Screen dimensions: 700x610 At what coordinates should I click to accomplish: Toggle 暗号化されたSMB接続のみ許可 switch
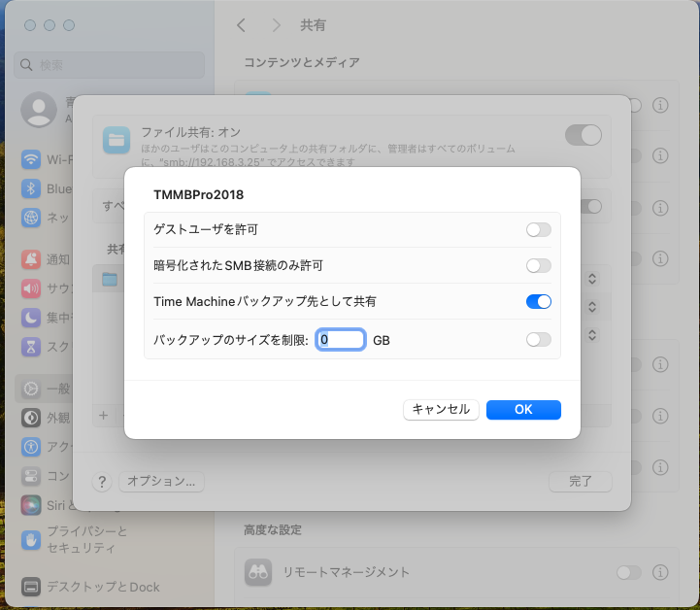pyautogui.click(x=538, y=265)
